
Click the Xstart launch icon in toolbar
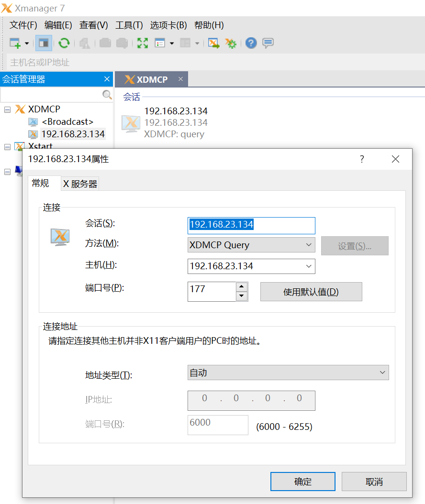tap(213, 43)
